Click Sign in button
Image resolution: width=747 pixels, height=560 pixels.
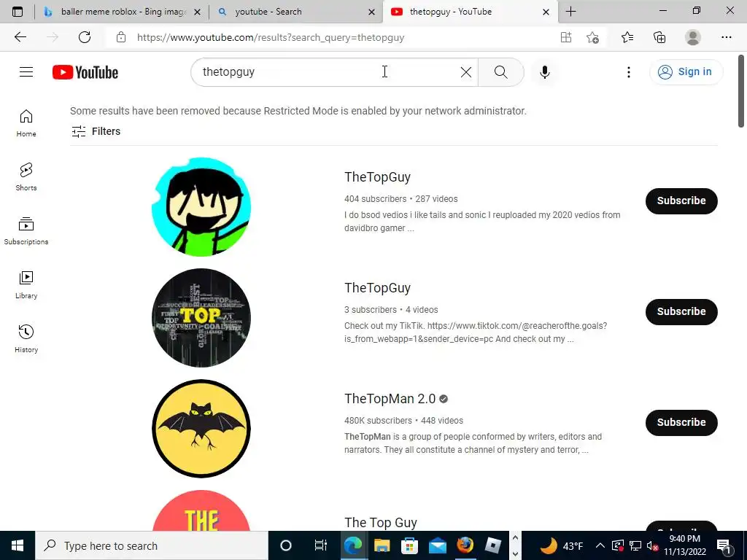click(686, 72)
